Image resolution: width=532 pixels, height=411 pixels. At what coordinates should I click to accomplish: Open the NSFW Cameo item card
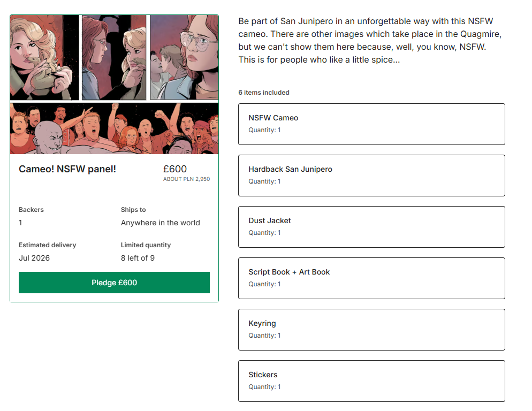click(371, 124)
